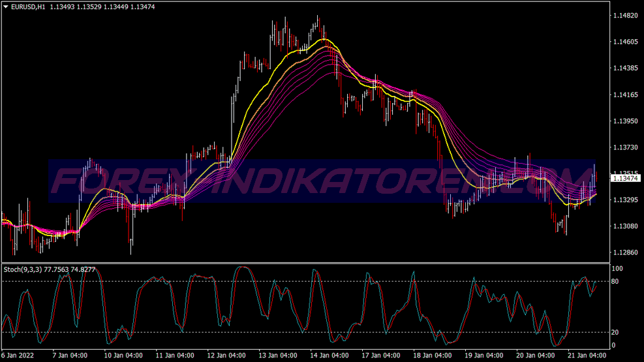The width and height of the screenshot is (644, 362).
Task: Click the 11 Jan 04:00 time label
Action: (175, 355)
